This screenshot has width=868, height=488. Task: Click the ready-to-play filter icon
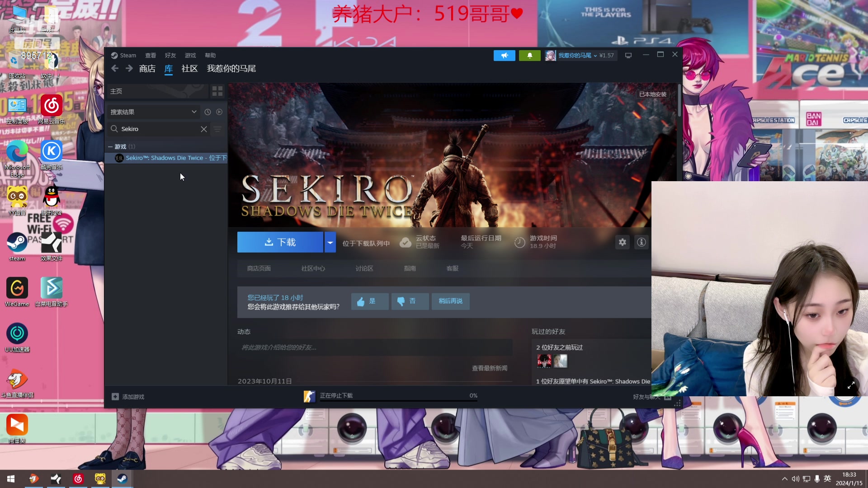[x=219, y=112]
